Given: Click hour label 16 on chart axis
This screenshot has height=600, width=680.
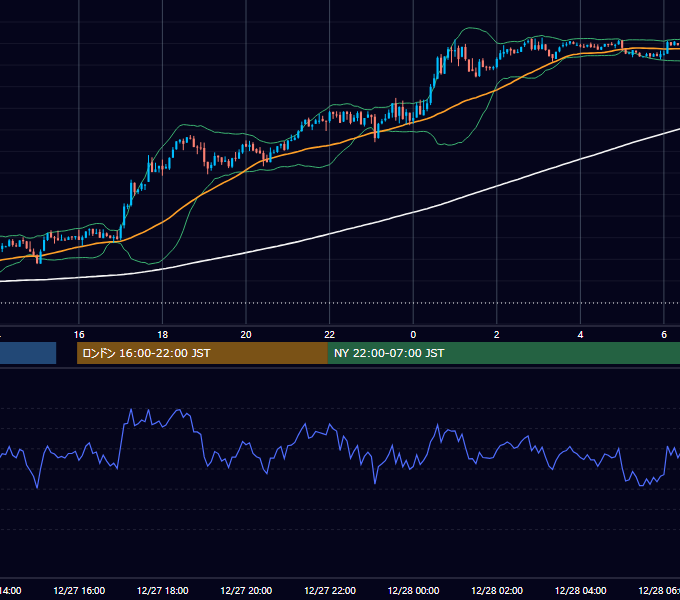Looking at the screenshot, I should (79, 335).
